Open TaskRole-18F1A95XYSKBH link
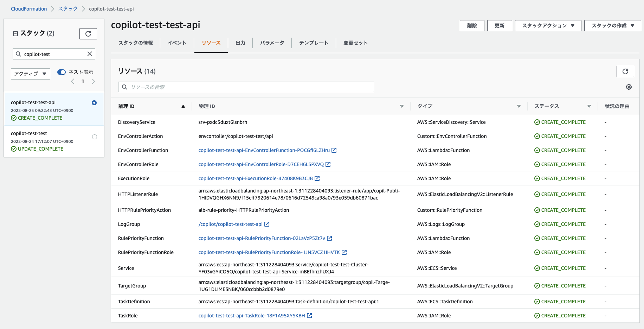 [252, 316]
